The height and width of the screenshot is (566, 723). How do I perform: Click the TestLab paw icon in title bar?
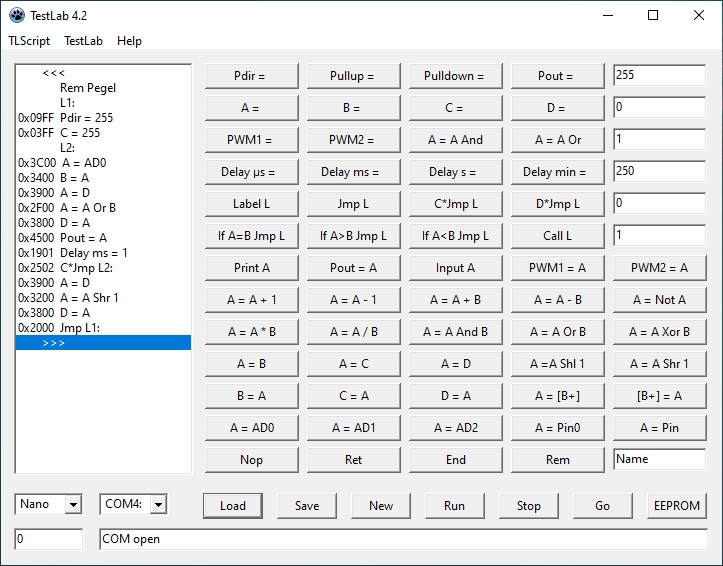(x=17, y=15)
